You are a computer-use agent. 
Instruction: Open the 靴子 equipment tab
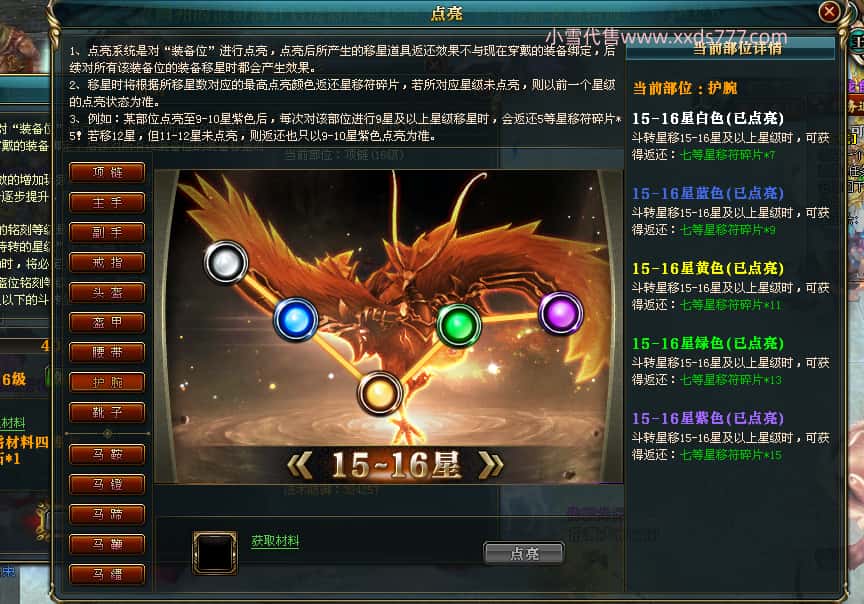(x=107, y=412)
